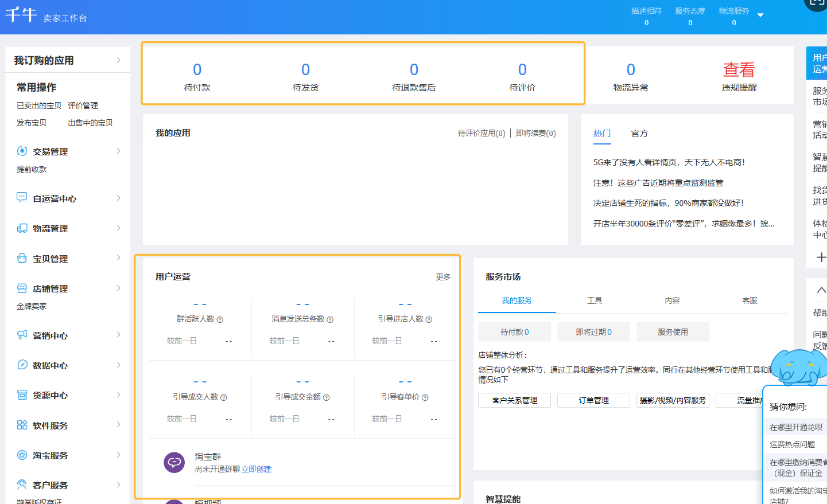The width and height of the screenshot is (827, 504).
Task: Click the help icon beside 消息发送总条数
Action: (330, 319)
